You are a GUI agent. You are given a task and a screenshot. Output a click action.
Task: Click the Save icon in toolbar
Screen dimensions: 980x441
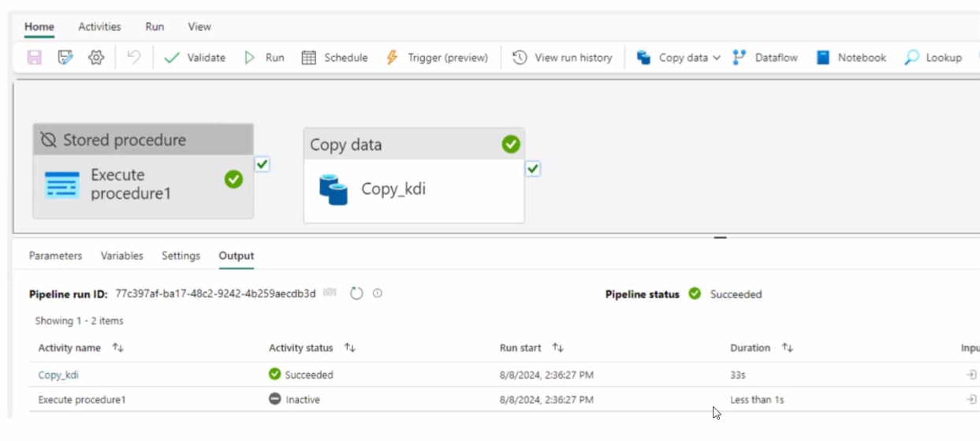pos(35,58)
